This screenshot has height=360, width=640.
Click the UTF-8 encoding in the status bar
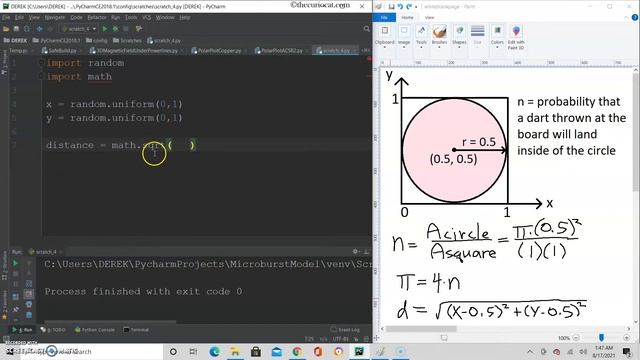(x=340, y=339)
